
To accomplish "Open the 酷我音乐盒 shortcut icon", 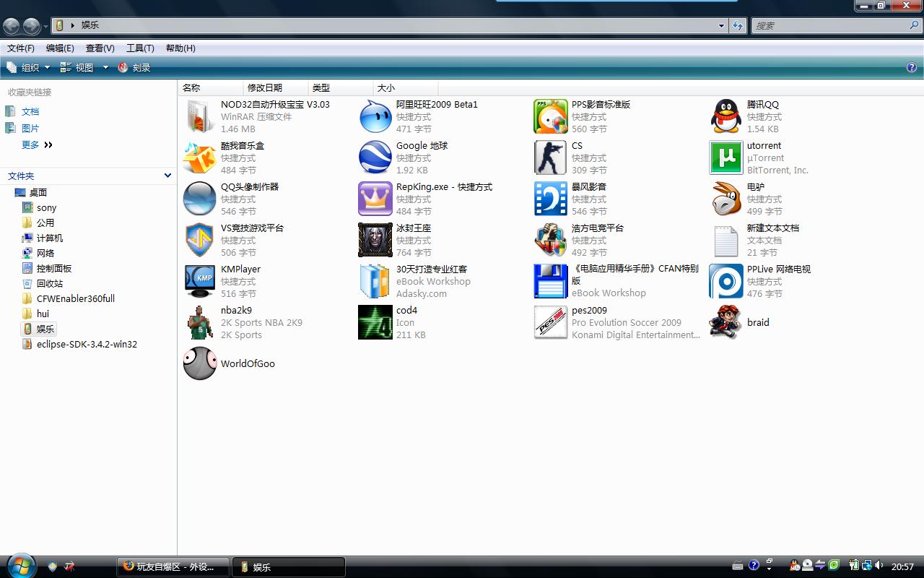I will pos(199,158).
